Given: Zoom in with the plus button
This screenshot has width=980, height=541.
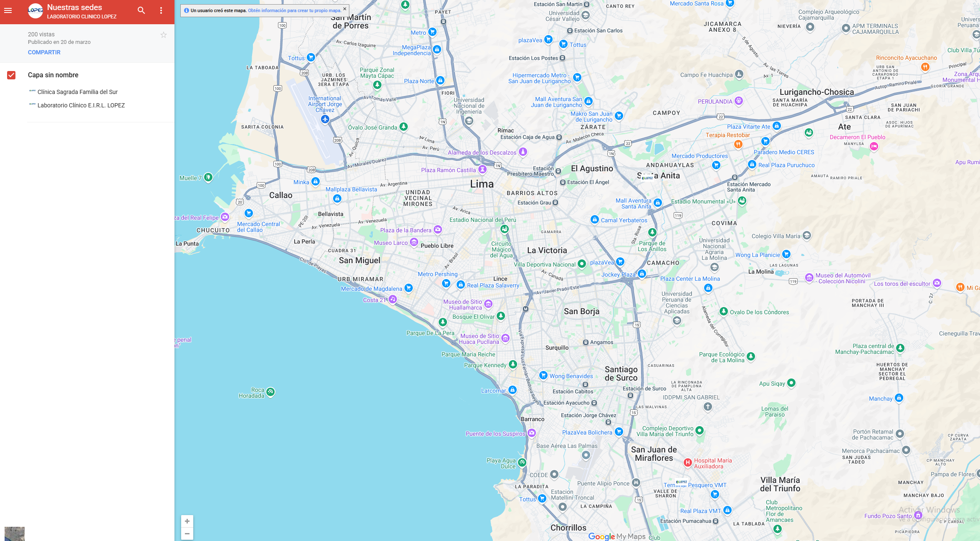Looking at the screenshot, I should pyautogui.click(x=187, y=521).
